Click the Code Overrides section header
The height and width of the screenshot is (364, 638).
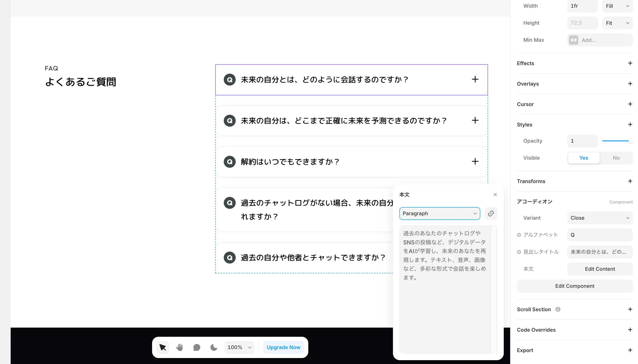536,330
